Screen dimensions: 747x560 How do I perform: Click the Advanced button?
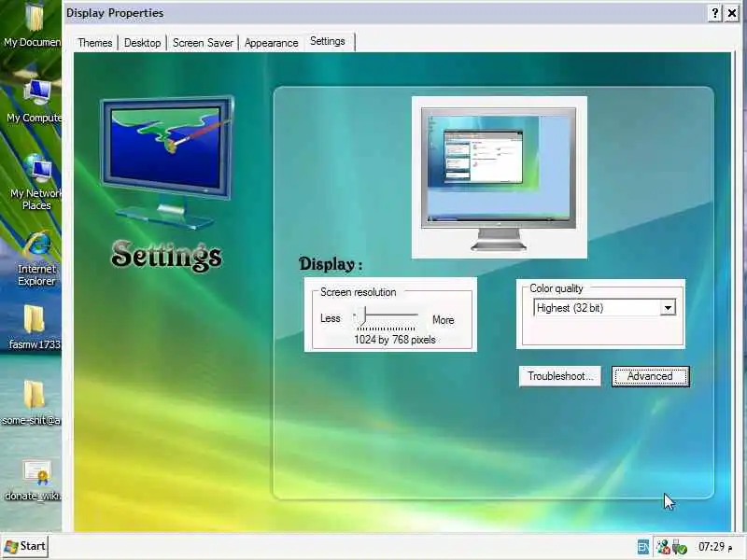point(650,376)
